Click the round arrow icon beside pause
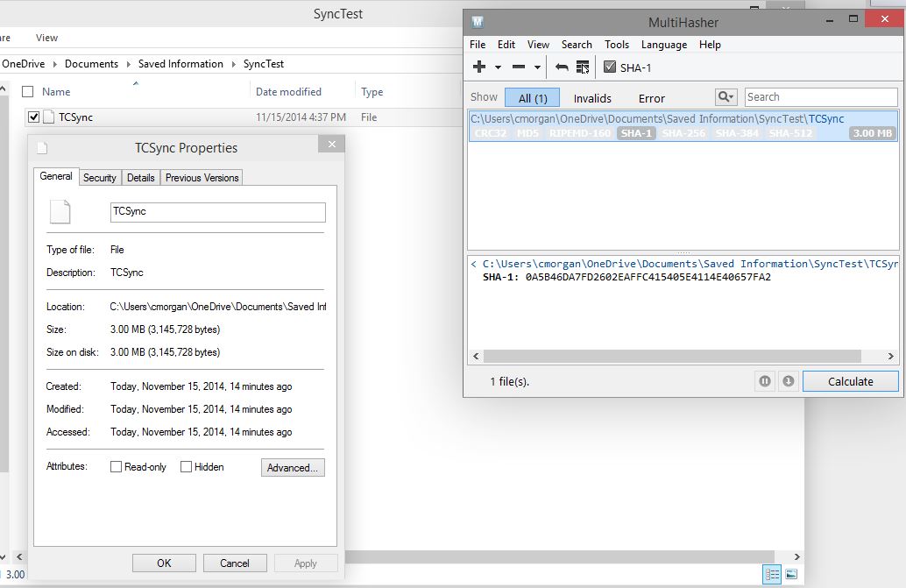The image size is (906, 588). click(x=788, y=381)
